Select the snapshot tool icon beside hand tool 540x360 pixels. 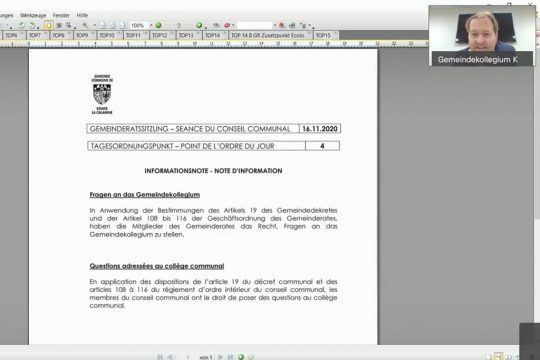tap(59, 25)
